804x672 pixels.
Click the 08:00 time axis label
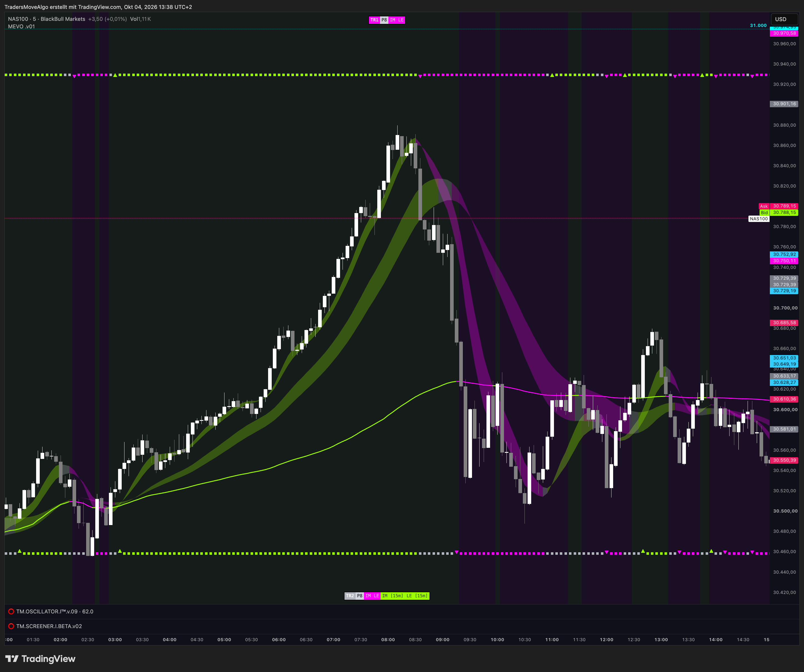coord(388,640)
